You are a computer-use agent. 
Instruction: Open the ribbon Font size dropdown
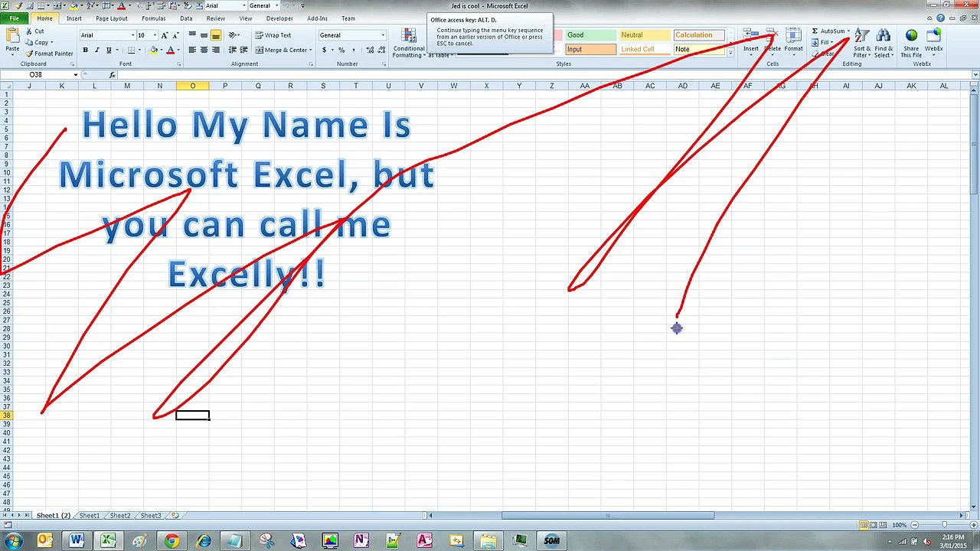click(155, 35)
